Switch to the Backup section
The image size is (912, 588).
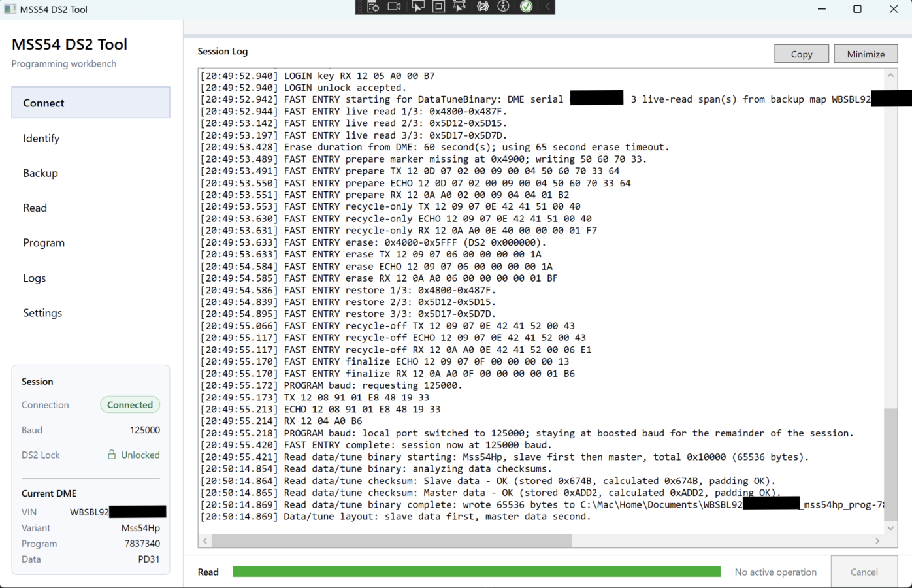coord(41,173)
